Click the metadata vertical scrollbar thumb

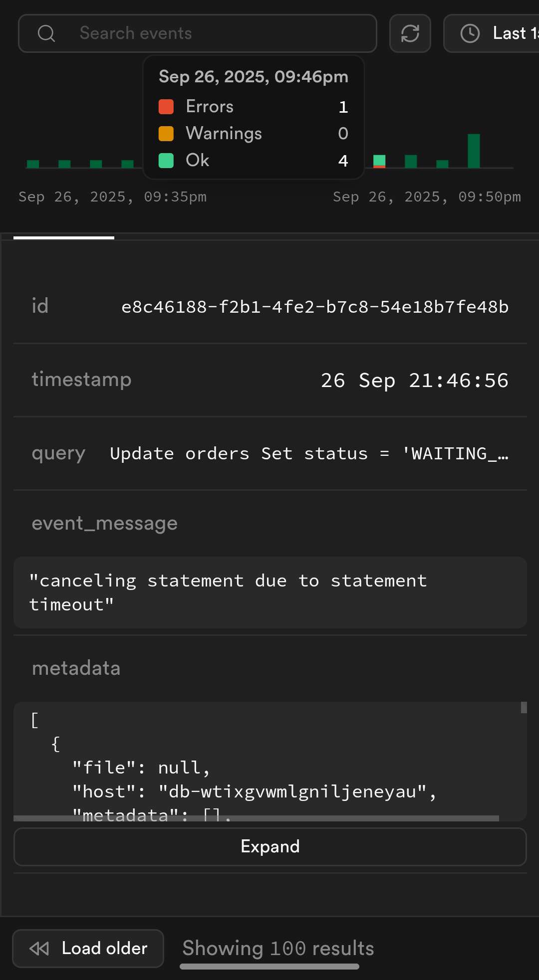[524, 708]
